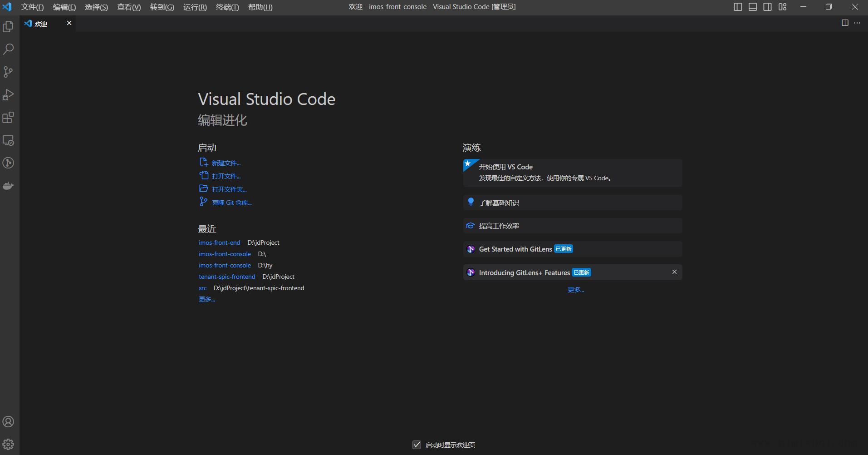Toggle 启动时显示欢迎页 checkbox
Screen dimensions: 868x455
(x=417, y=445)
